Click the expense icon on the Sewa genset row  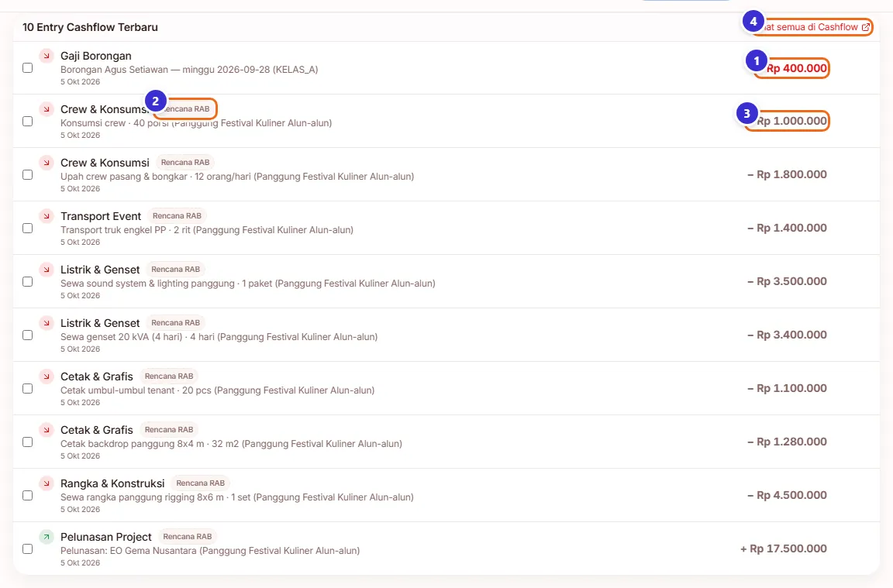pyautogui.click(x=47, y=323)
